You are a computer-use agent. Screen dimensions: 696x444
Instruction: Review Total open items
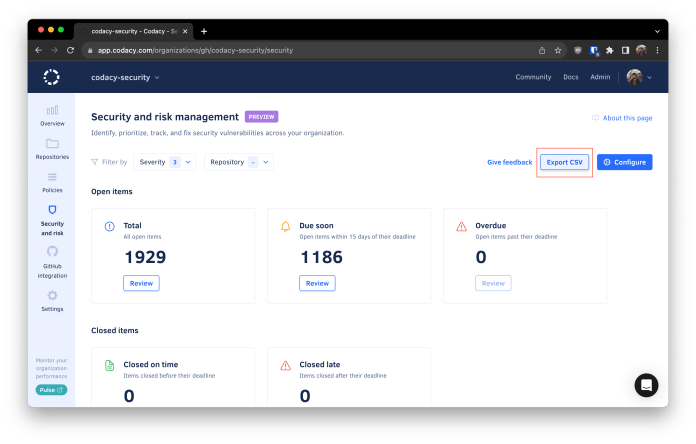click(x=141, y=283)
